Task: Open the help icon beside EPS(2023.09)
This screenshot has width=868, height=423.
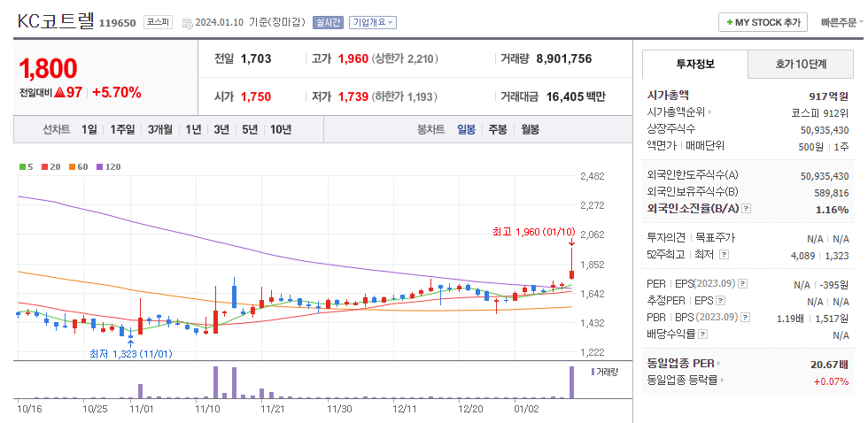Action: tap(743, 284)
